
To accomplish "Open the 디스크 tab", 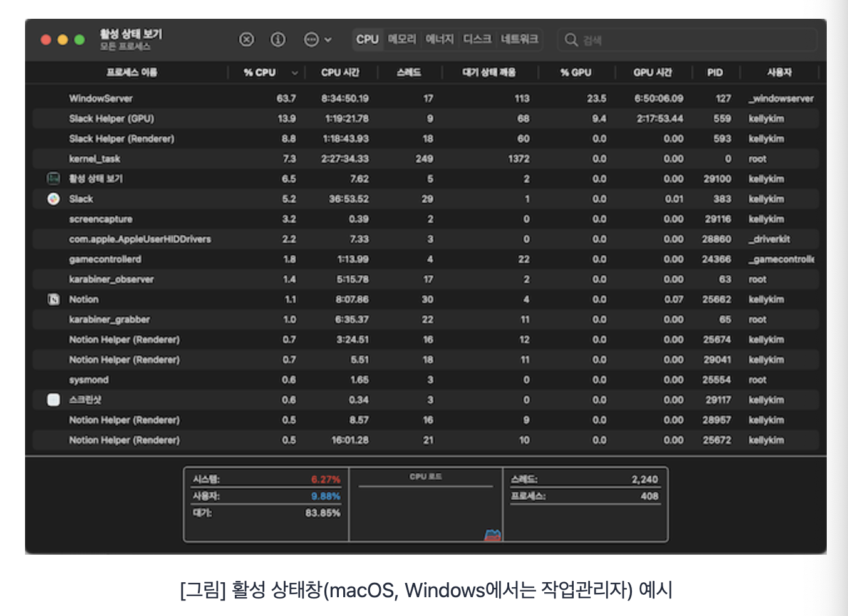I will point(477,39).
